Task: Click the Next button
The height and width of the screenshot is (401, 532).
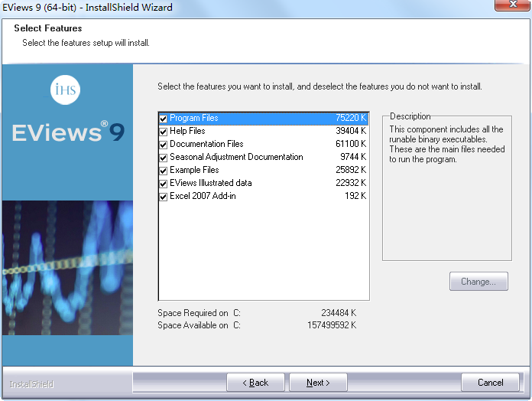Action: point(318,383)
